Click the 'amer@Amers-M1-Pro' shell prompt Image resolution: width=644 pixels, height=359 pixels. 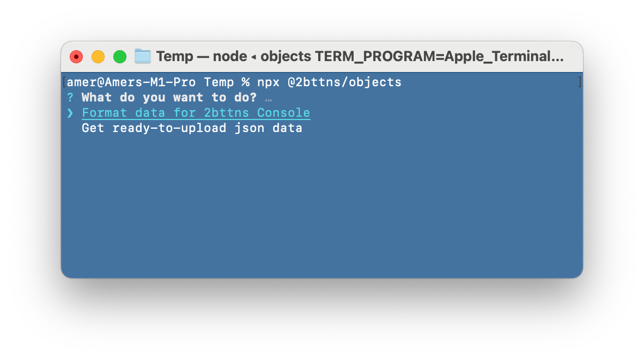[x=131, y=82]
